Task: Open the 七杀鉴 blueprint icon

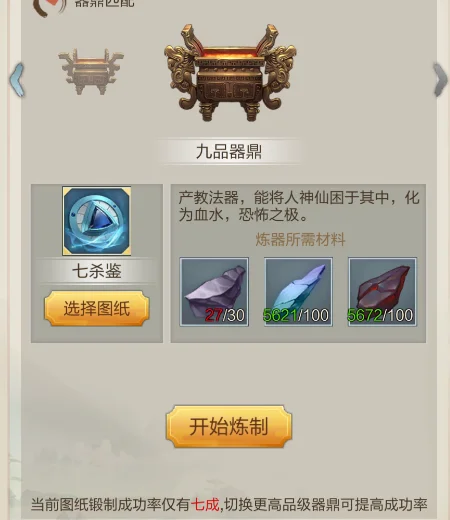Action: click(97, 221)
